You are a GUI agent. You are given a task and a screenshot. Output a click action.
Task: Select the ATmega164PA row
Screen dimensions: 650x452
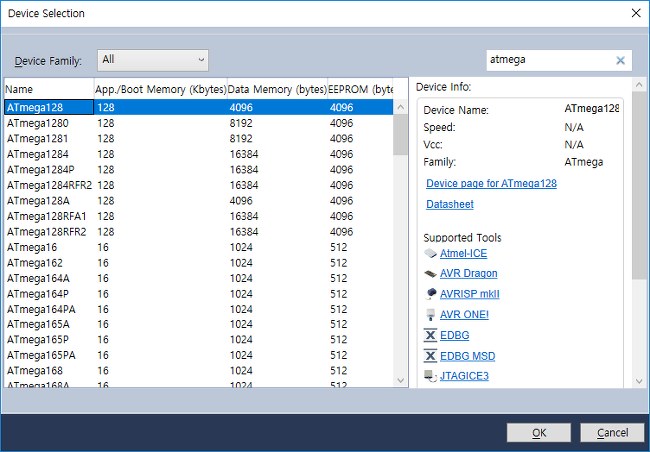[199, 309]
